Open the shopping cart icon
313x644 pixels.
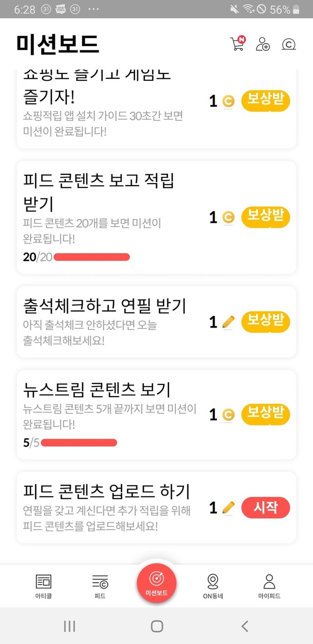pos(237,44)
